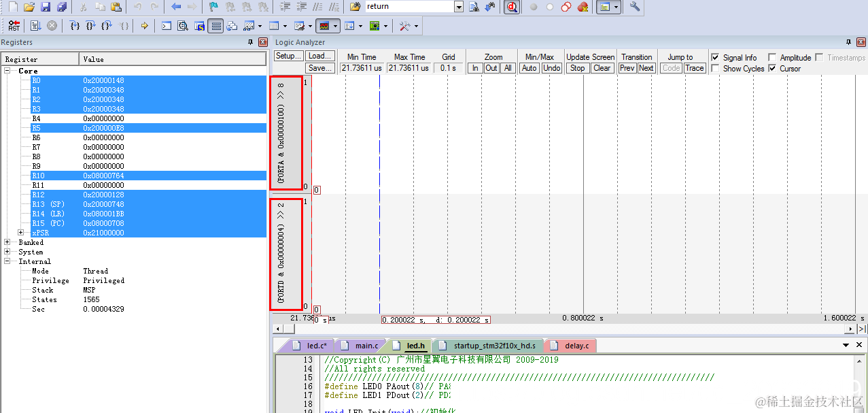This screenshot has width=868, height=413.
Task: Enable the Amplitude checkbox
Action: (x=772, y=58)
